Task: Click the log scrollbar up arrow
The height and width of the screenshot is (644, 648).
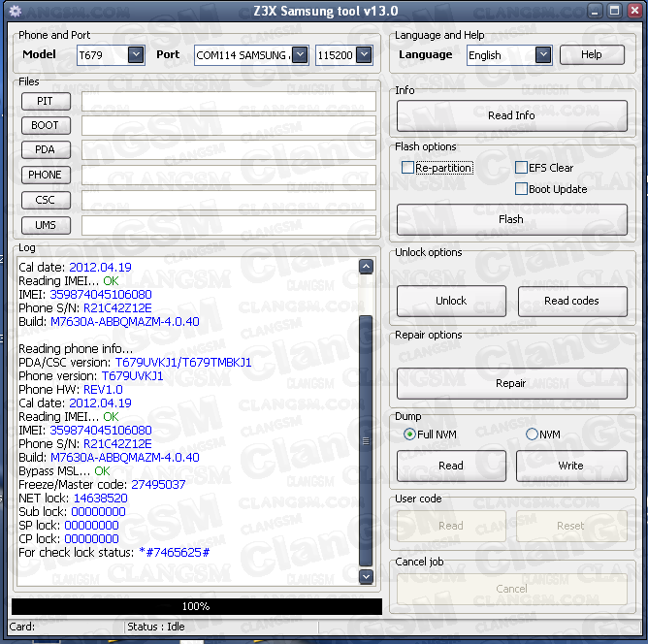Action: (366, 267)
